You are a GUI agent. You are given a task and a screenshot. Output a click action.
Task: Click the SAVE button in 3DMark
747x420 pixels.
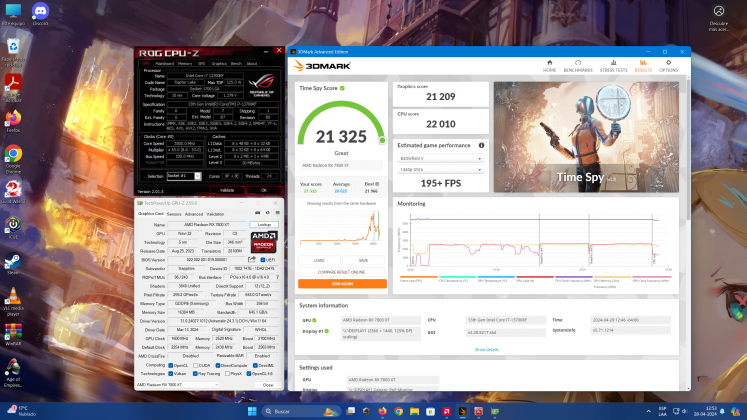point(363,260)
